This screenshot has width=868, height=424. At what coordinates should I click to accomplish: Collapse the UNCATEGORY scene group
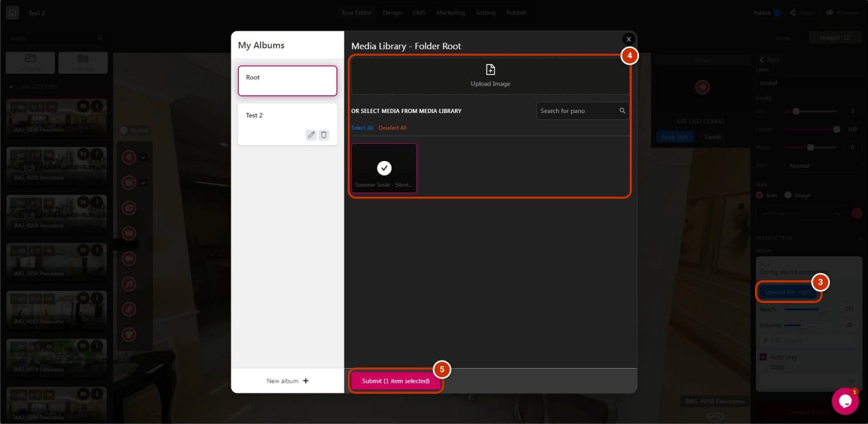click(x=11, y=87)
